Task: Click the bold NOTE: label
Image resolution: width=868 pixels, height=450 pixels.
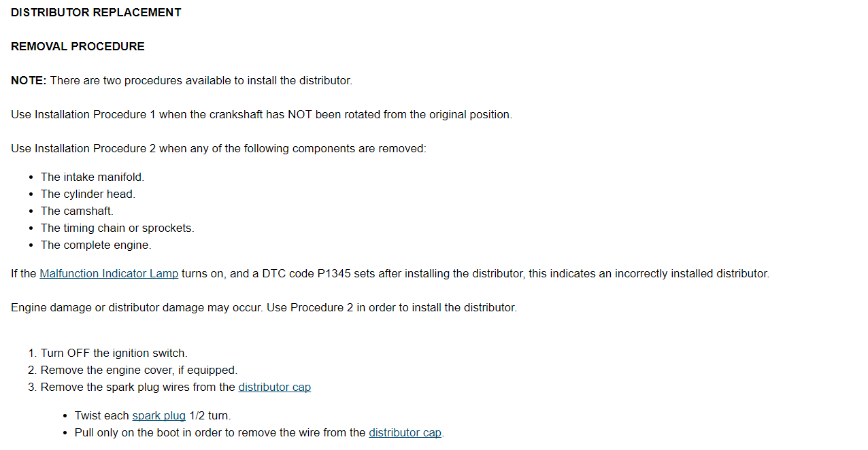Action: [29, 81]
